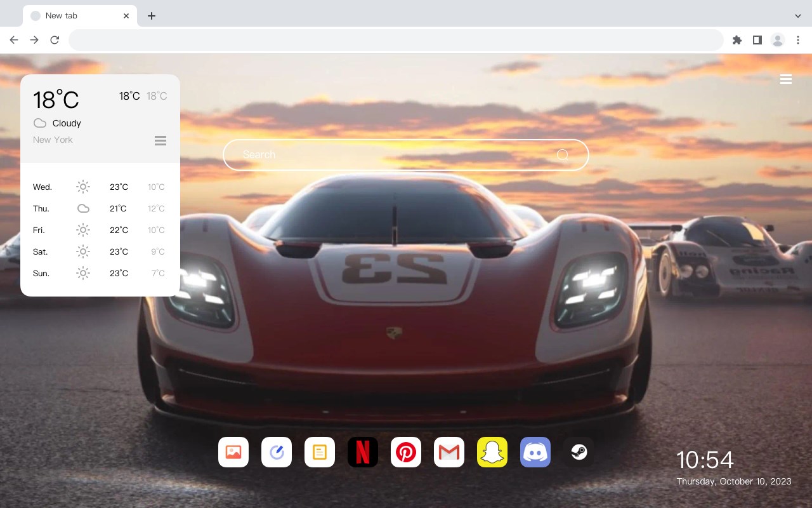Click the current temperature 18°C heading

coord(56,100)
